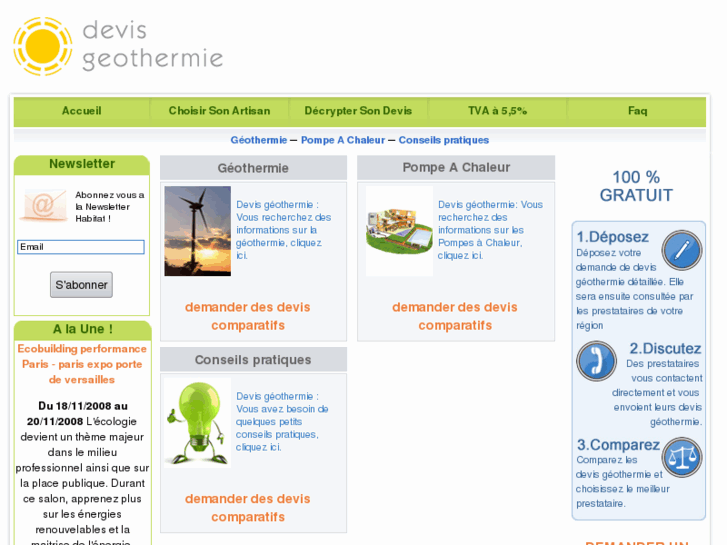Click the newsletter envelope icon
The width and height of the screenshot is (727, 545).
click(x=44, y=205)
